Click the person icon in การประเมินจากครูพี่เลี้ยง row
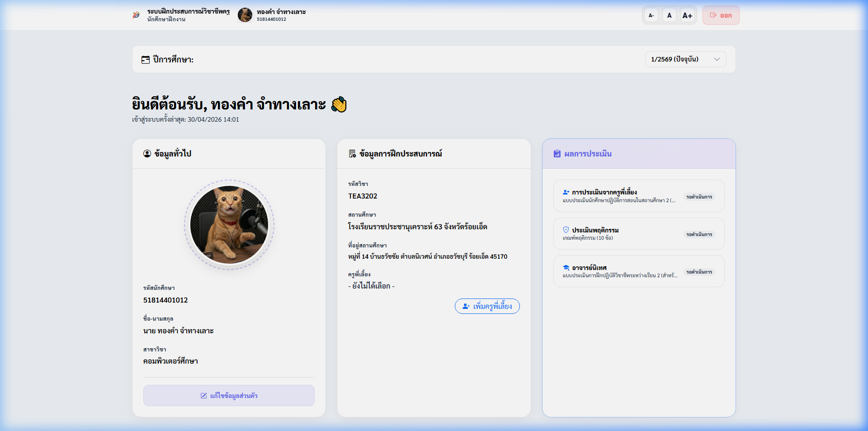The width and height of the screenshot is (868, 431). [x=566, y=192]
